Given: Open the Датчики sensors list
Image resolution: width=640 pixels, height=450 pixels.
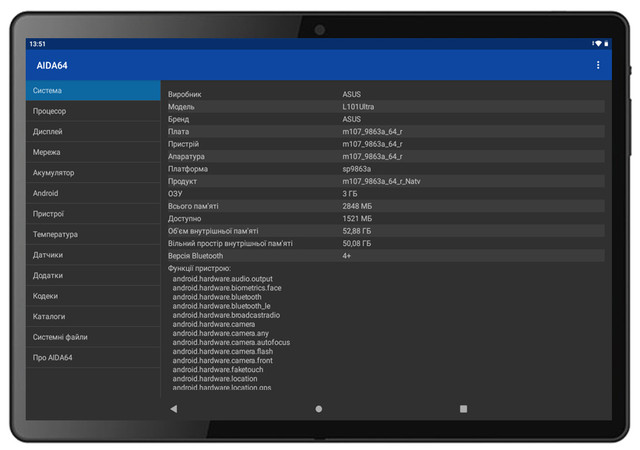Looking at the screenshot, I should [93, 255].
